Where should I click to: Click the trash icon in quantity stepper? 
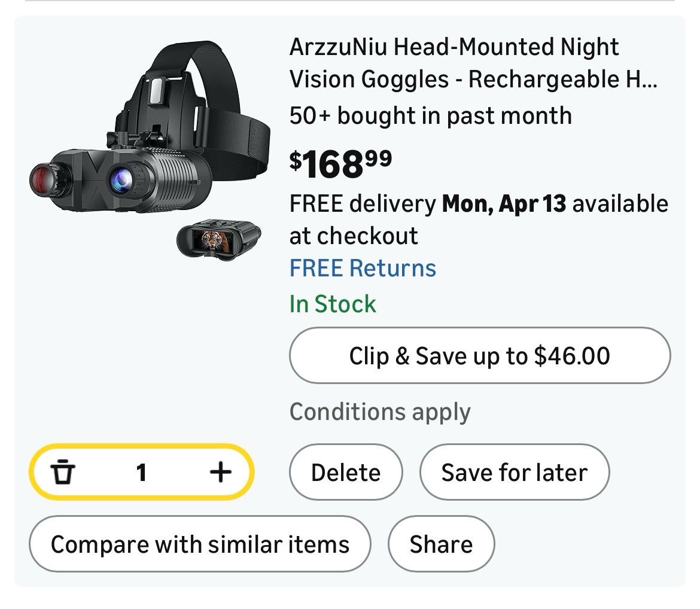[x=62, y=473]
